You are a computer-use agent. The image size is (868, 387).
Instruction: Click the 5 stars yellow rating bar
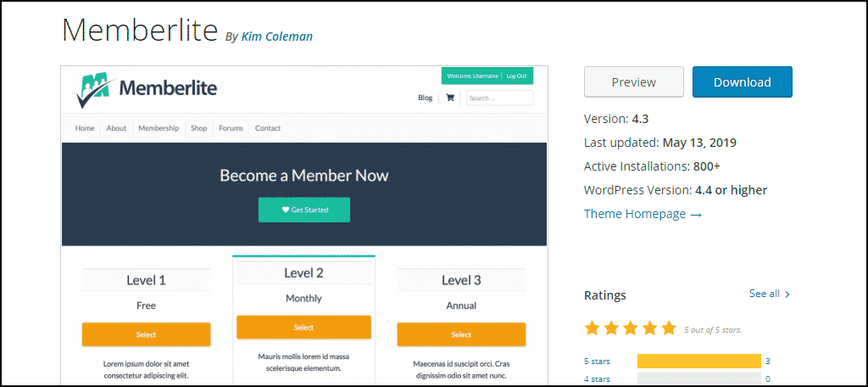pos(699,362)
